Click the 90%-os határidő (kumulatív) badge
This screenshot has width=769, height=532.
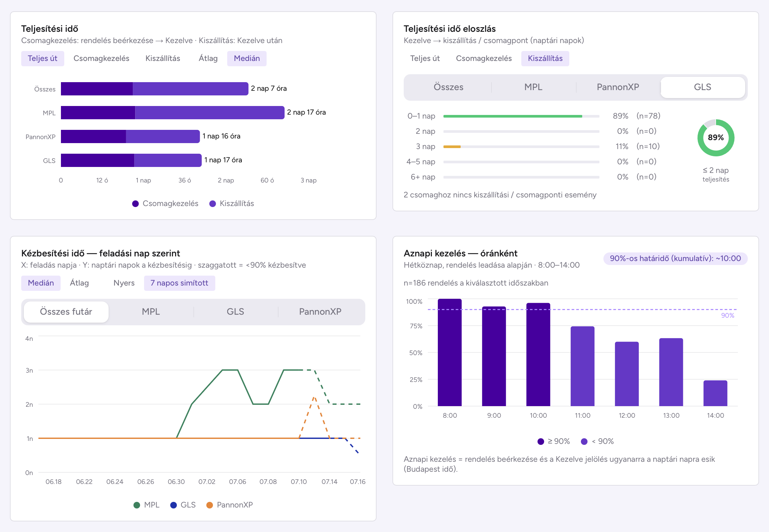point(675,259)
